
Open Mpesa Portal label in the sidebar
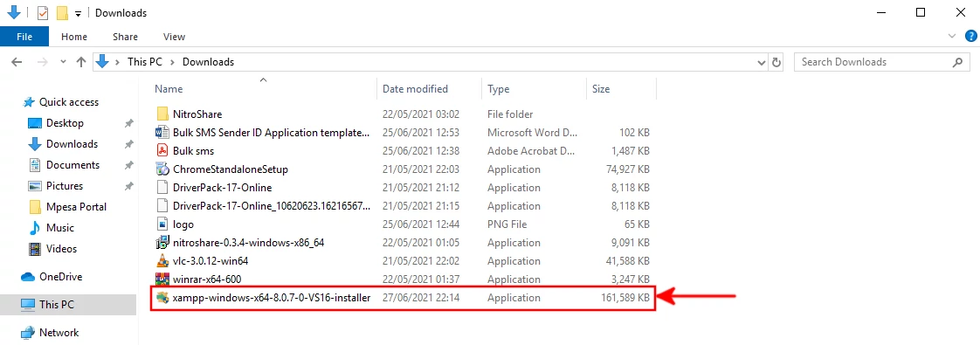[76, 207]
